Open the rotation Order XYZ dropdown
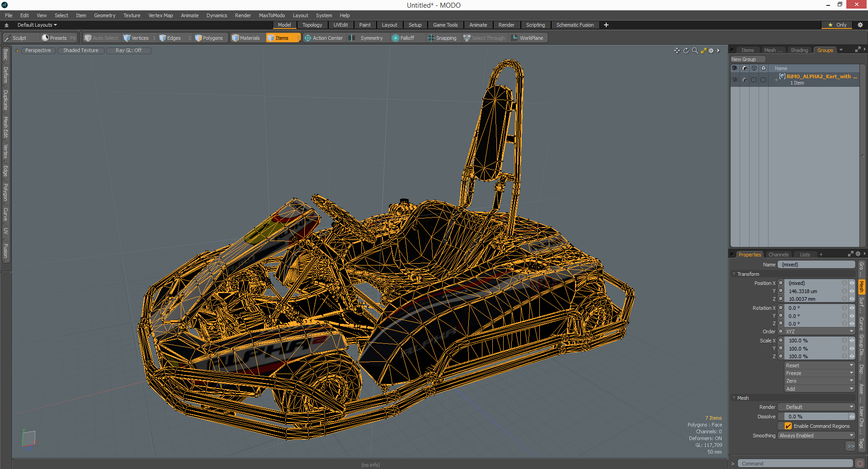 point(819,332)
